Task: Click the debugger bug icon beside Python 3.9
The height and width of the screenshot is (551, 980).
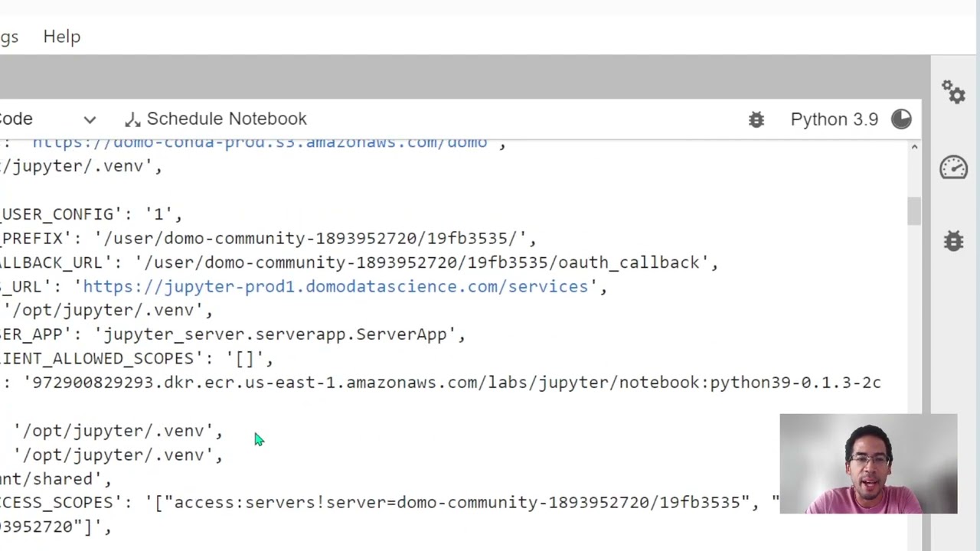Action: 756,119
